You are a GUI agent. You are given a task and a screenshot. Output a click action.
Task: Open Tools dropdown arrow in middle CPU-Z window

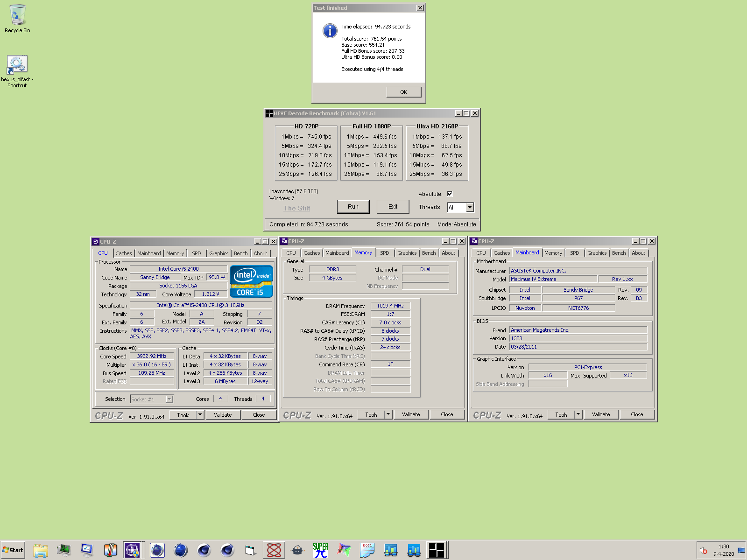coord(388,414)
